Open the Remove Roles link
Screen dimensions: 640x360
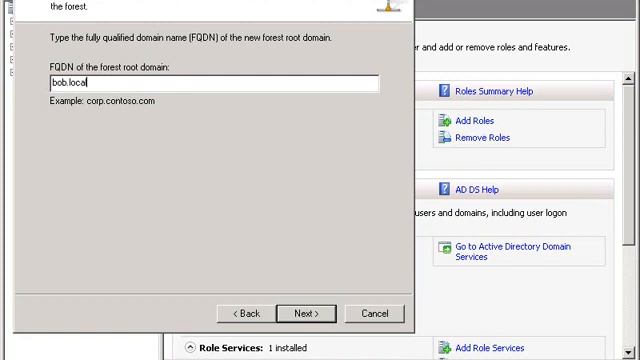(x=482, y=138)
